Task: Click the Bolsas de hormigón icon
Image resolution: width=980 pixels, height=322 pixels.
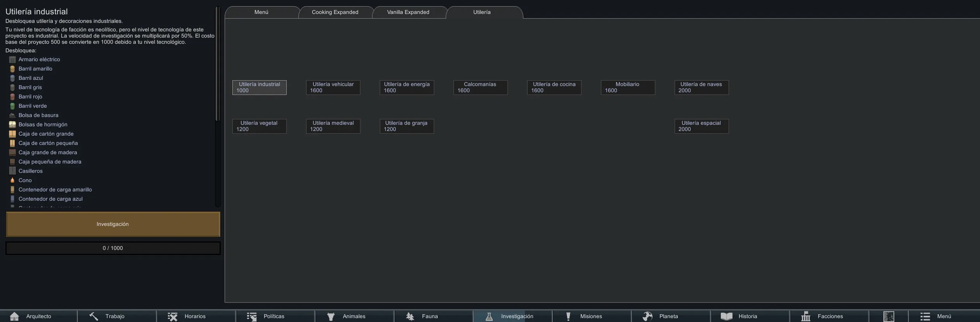Action: (12, 125)
